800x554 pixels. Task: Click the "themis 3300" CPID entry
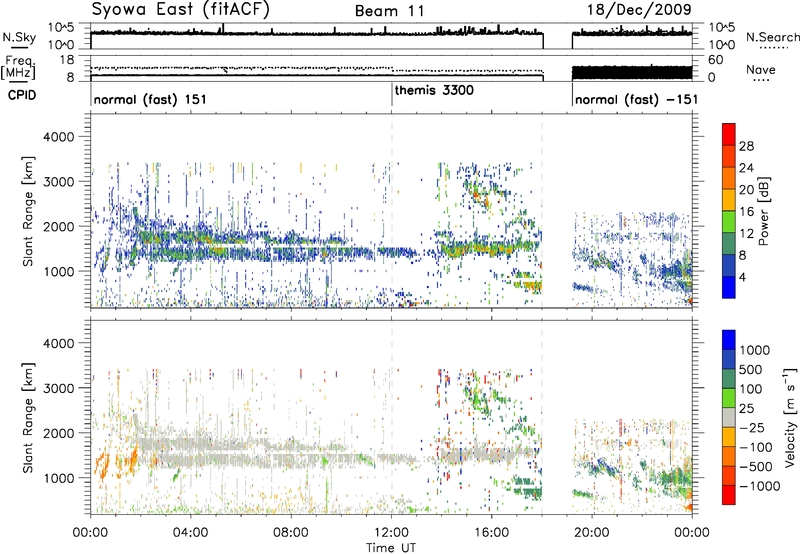[434, 90]
